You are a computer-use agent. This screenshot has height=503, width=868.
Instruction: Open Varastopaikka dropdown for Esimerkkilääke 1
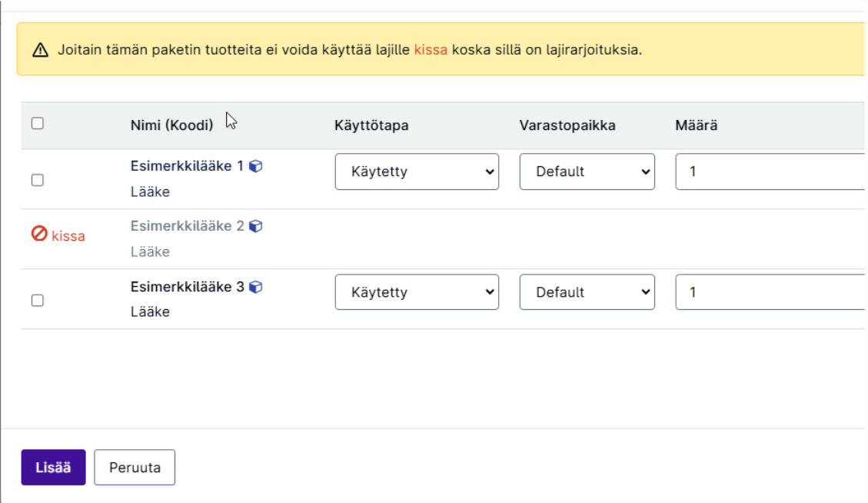[x=587, y=172]
